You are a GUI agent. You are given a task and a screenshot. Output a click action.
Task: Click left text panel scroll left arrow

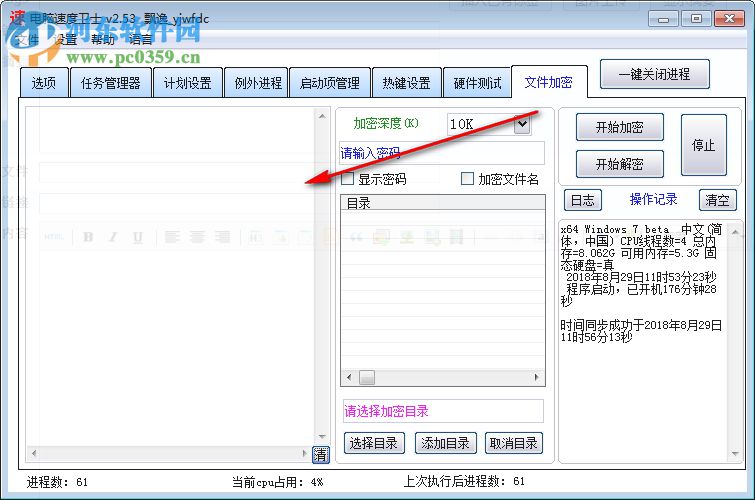coord(34,453)
